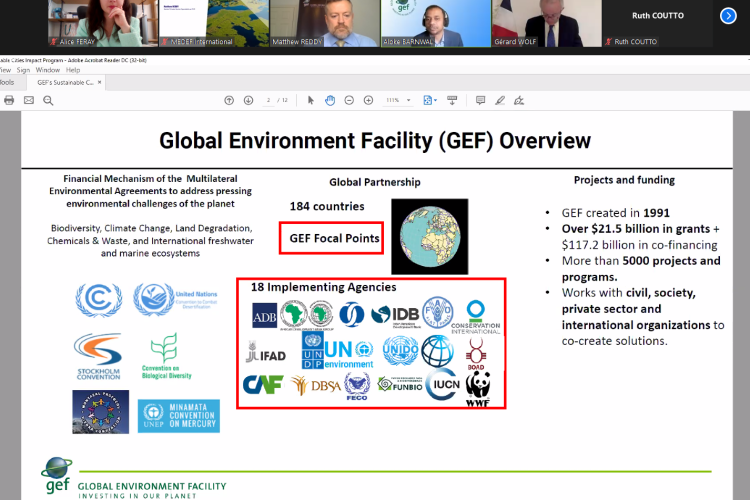Click the GEF Focal Points box
This screenshot has height=500, width=750.
(x=331, y=238)
